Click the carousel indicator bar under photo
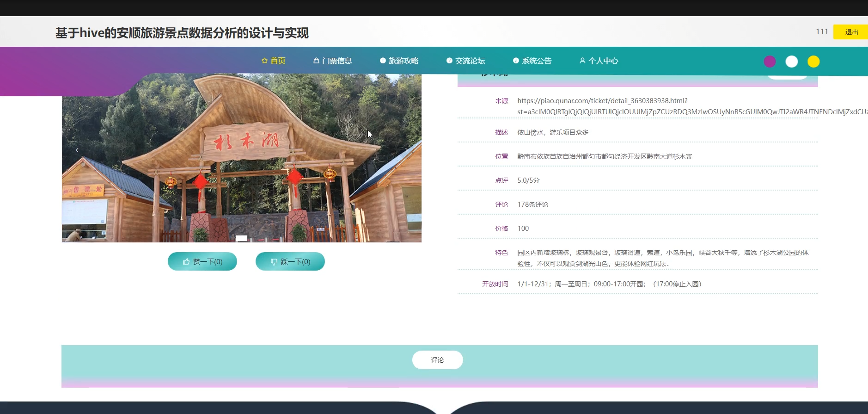 pos(242,238)
